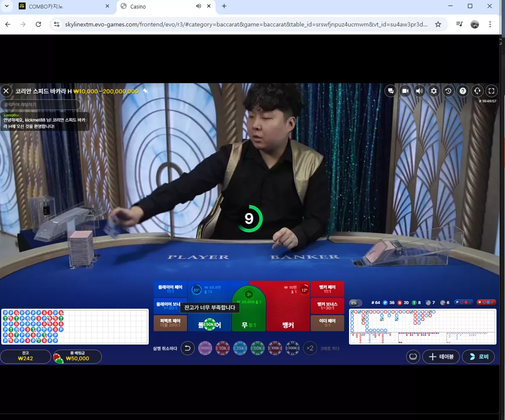Open the chat bubble icon in game toolbar
The width and height of the screenshot is (505, 420).
click(x=391, y=91)
